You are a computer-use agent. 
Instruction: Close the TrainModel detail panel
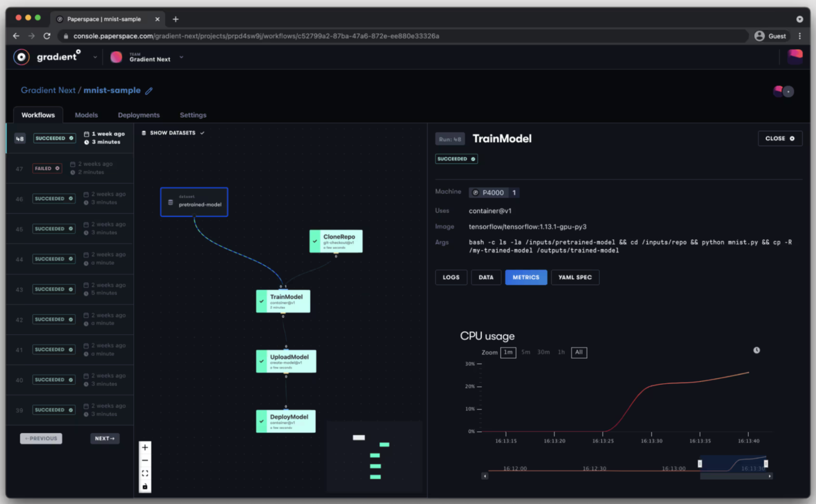click(x=780, y=138)
